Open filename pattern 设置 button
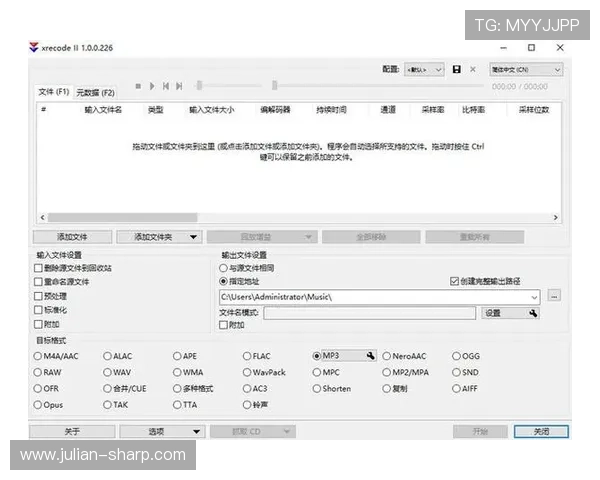This screenshot has height=480, width=600. [510, 313]
